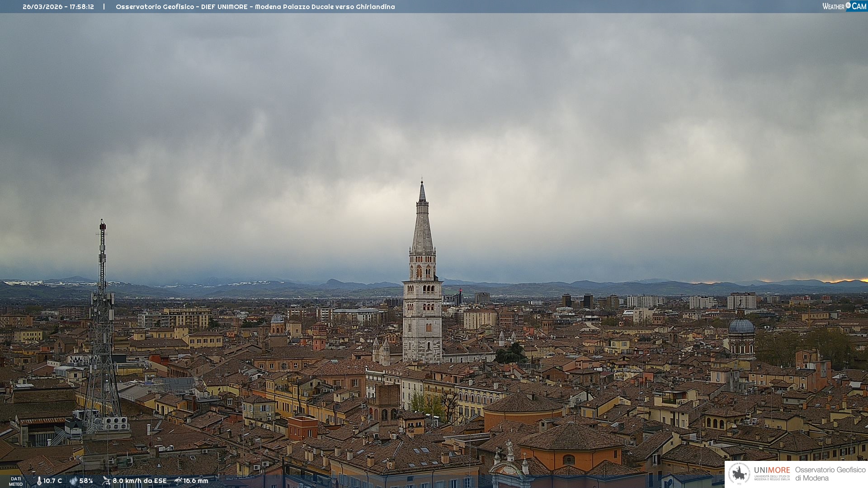Click the UNIMORE text logo

(772, 470)
